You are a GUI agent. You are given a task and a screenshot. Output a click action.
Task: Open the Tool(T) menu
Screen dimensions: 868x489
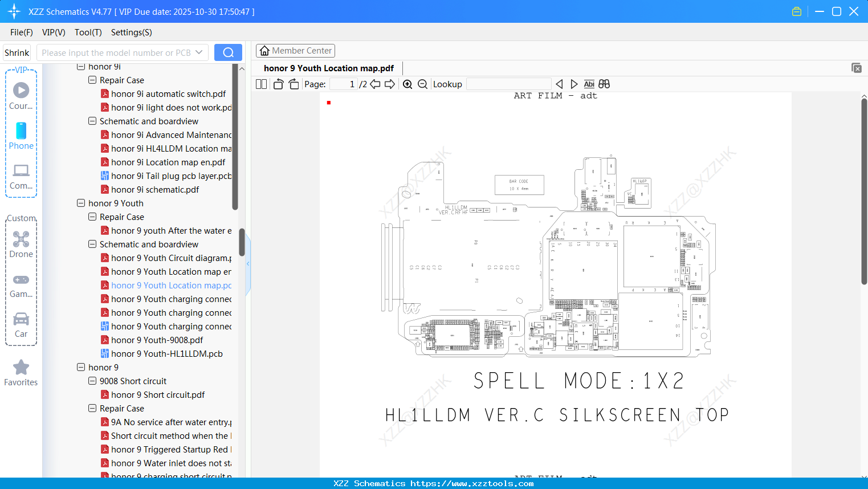88,32
